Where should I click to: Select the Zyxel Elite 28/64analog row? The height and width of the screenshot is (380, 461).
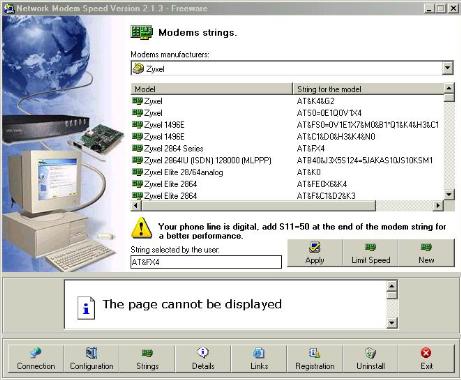[x=288, y=172]
